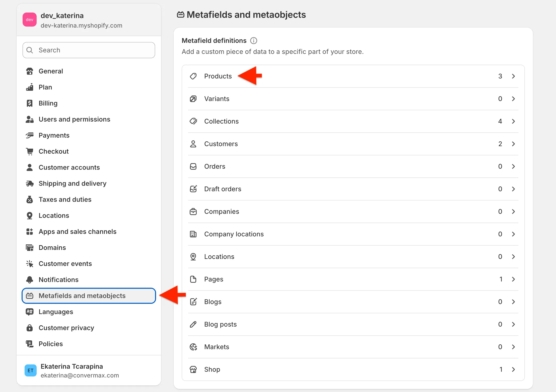Expand Blog posts row chevron
This screenshot has height=392, width=556.
pyautogui.click(x=513, y=324)
